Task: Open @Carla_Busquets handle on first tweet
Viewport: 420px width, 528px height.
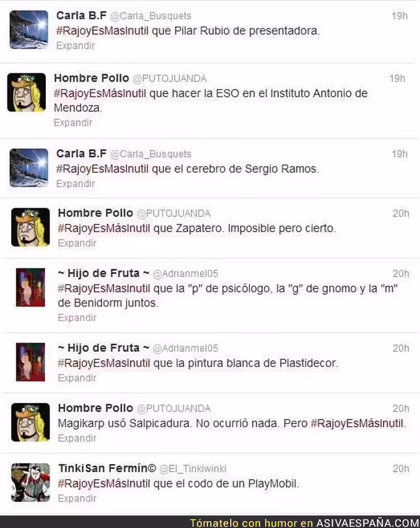Action: click(x=151, y=16)
